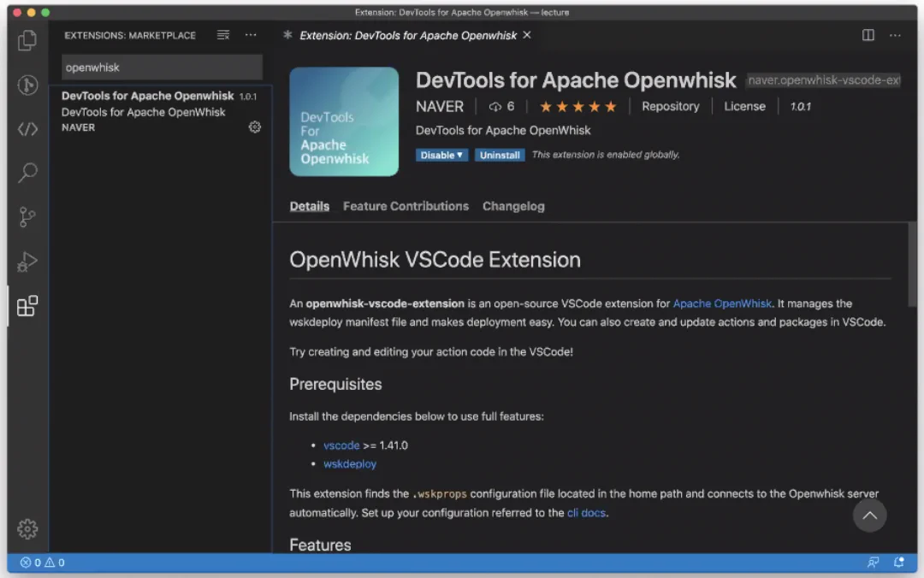The width and height of the screenshot is (924, 578).
Task: Open the License link
Action: [x=745, y=107]
